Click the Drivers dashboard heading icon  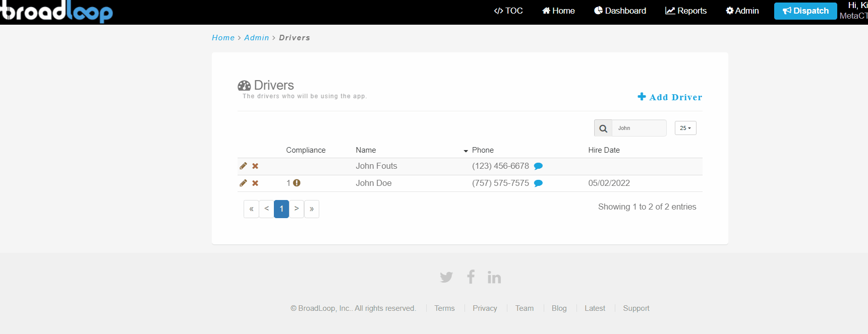coord(244,86)
